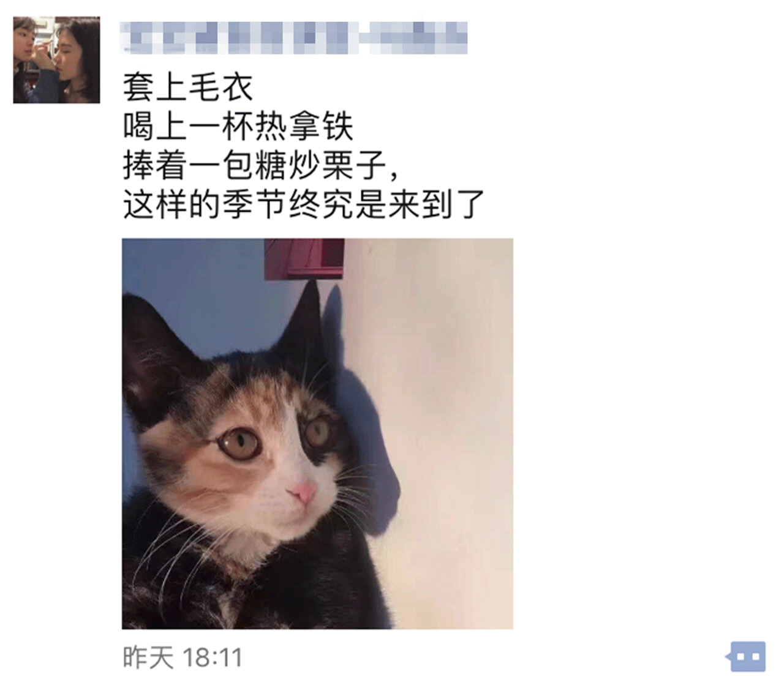
Task: Open the like and comment menu button
Action: coord(745,657)
